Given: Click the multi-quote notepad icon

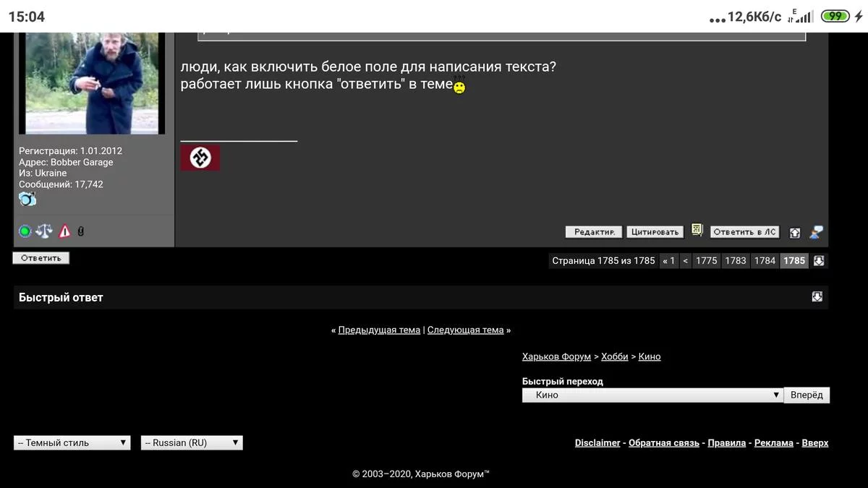Looking at the screenshot, I should 697,231.
